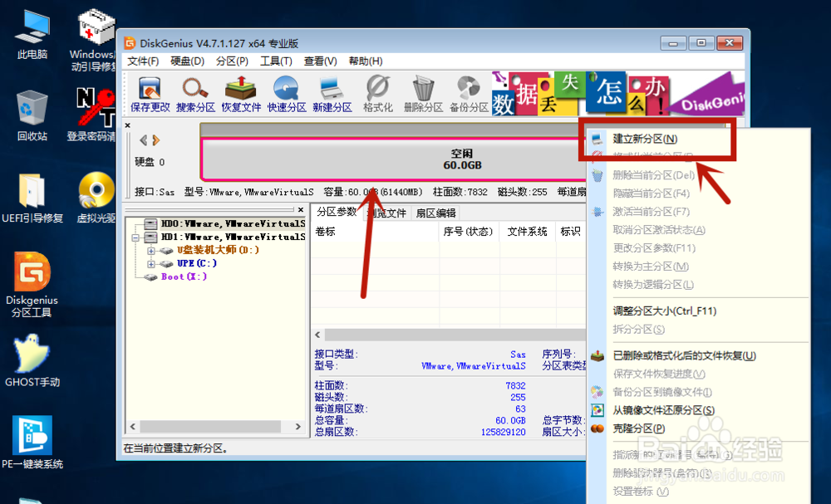Open the PE一键装系统 desktop icon
Image resolution: width=831 pixels, height=504 pixels.
coord(32,443)
